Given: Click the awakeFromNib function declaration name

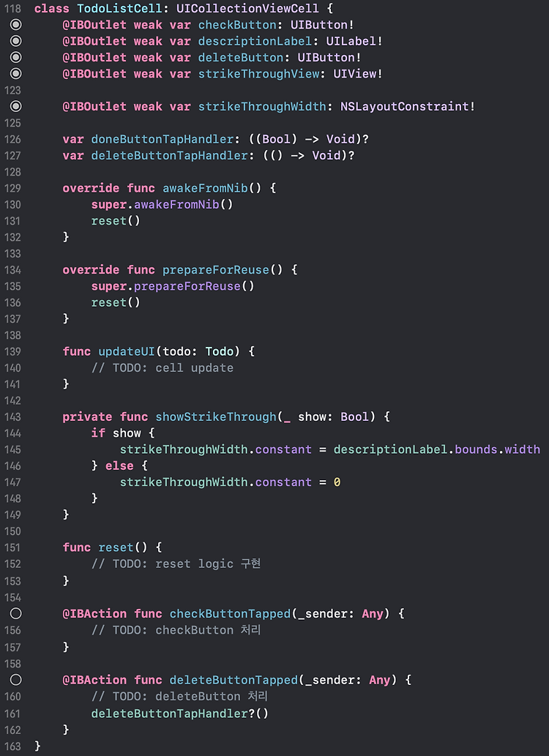Looking at the screenshot, I should 205,188.
